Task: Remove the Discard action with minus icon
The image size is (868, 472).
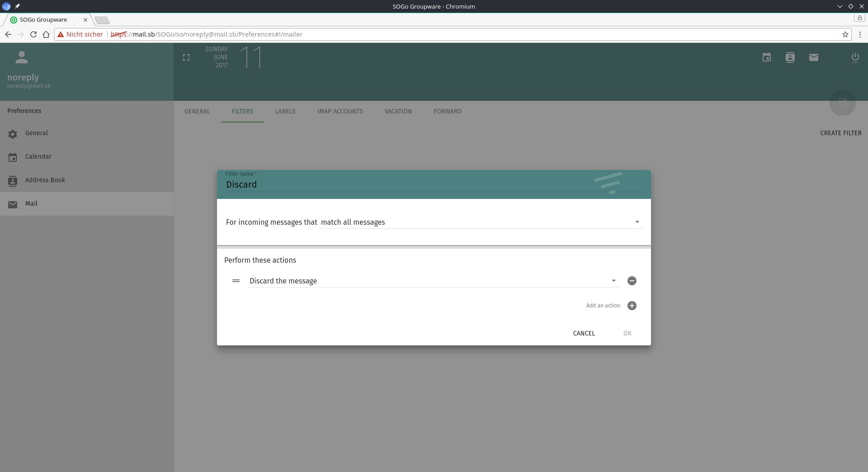Action: pos(632,281)
